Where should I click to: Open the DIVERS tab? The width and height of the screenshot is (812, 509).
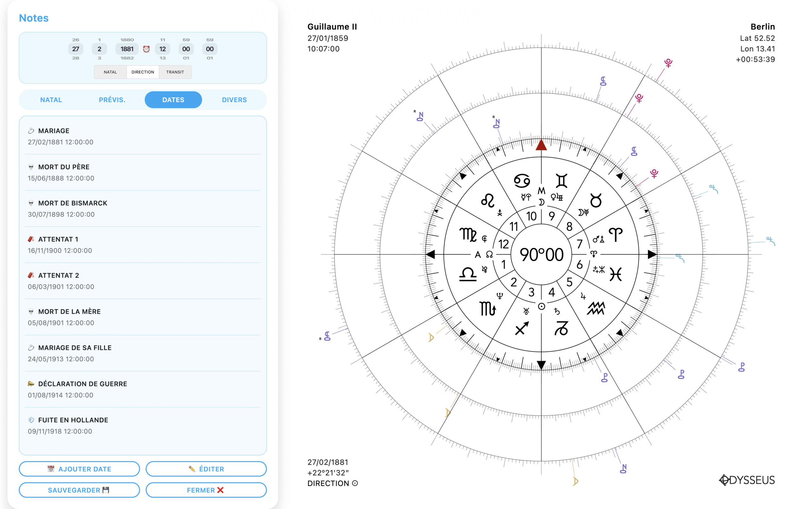click(234, 100)
